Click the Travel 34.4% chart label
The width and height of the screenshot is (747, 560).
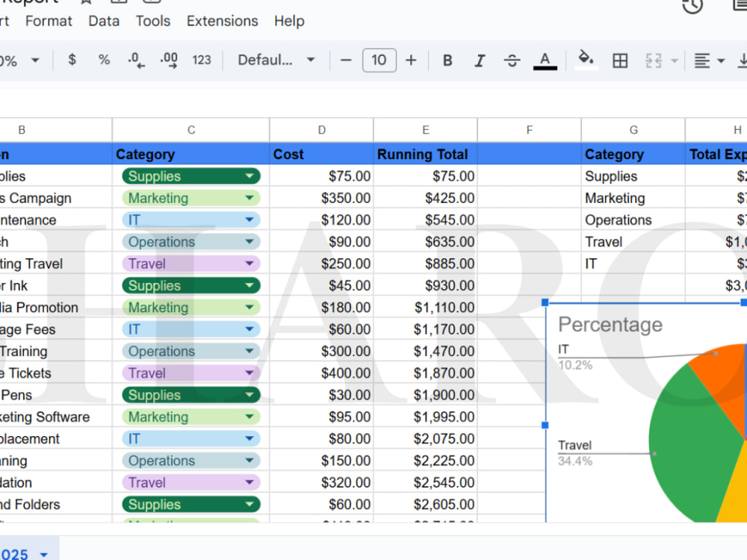click(x=575, y=453)
